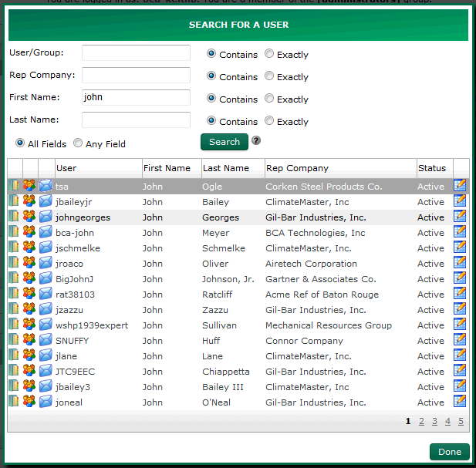
Task: Select Exactly for User/Group matching
Action: (269, 54)
